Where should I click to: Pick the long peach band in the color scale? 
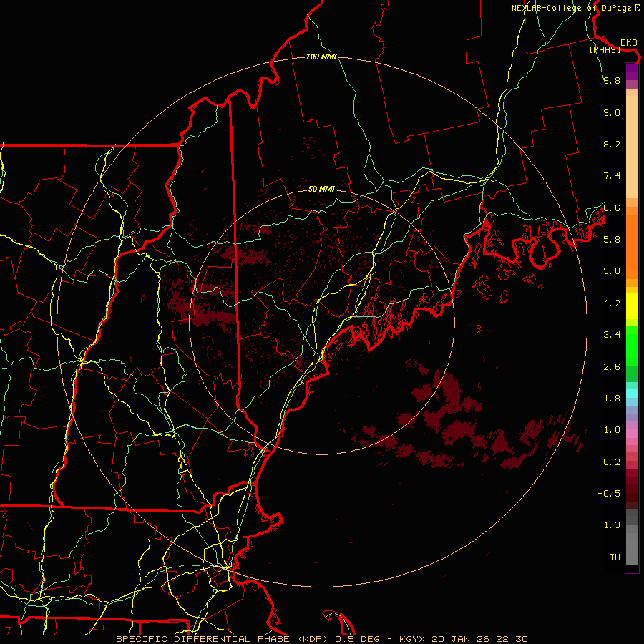[x=632, y=147]
